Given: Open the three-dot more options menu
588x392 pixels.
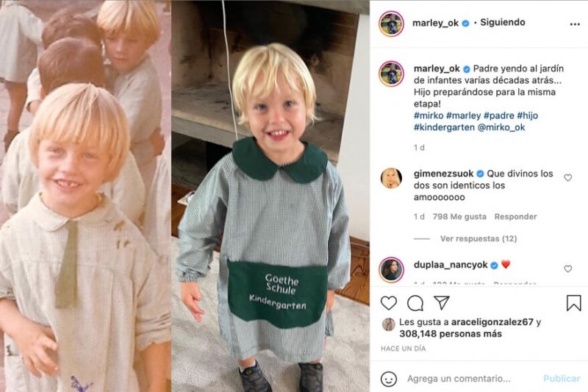Looking at the screenshot, I should click(575, 24).
